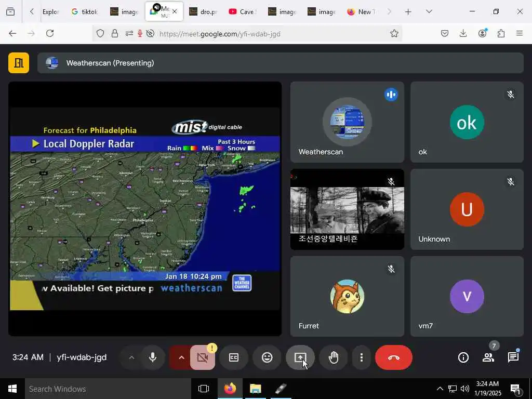Viewport: 532px width, 399px height.
Task: Raise your hand
Action: pyautogui.click(x=334, y=357)
